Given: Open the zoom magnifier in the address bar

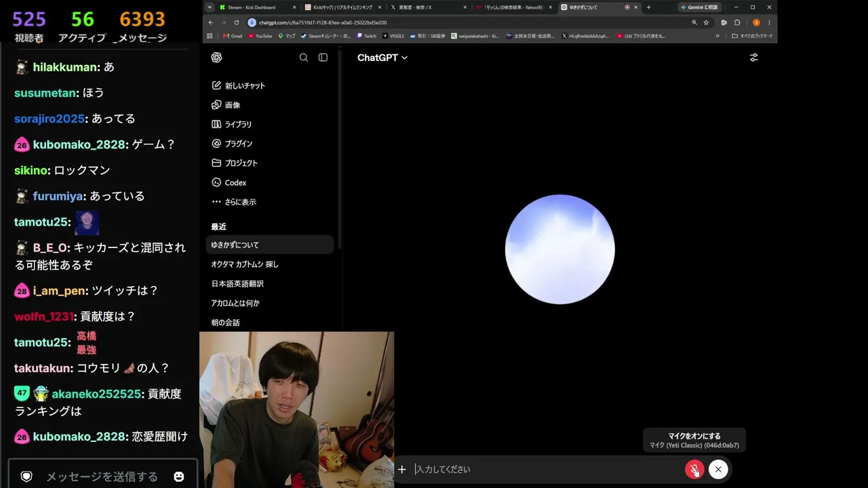Looking at the screenshot, I should point(694,22).
